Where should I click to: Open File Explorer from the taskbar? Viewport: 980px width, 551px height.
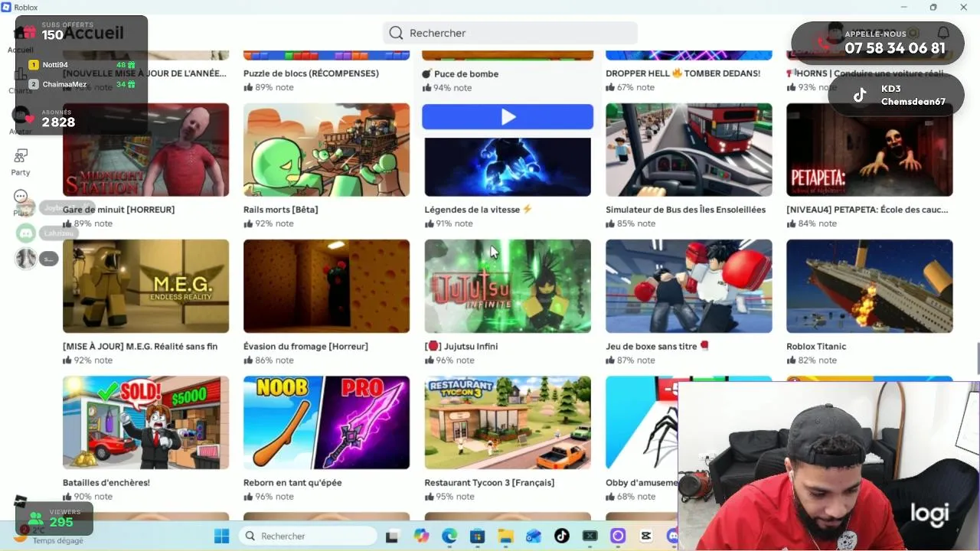[505, 536]
